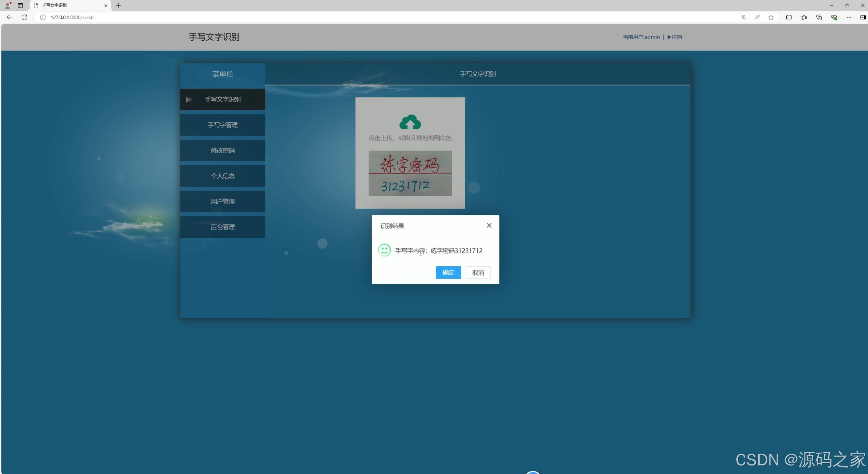Open browser Settings and more menu

pos(849,17)
